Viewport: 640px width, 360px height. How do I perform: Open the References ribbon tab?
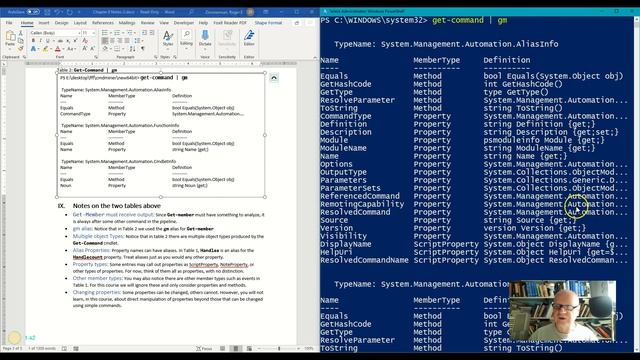click(x=102, y=23)
